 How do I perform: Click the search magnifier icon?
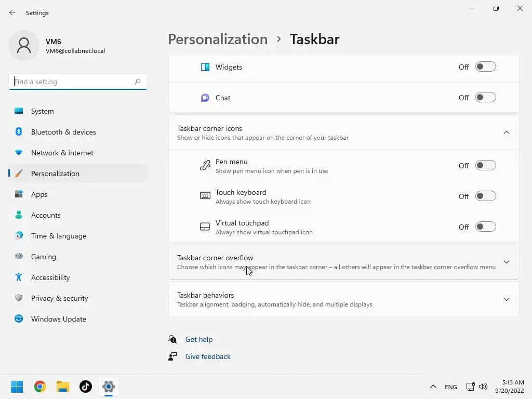[138, 82]
